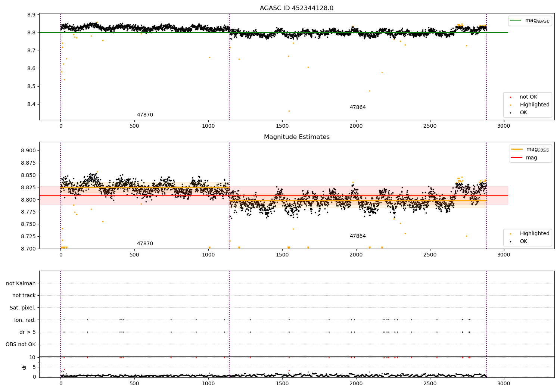Image resolution: width=560 pixels, height=392 pixels.
Task: Click the orange mag OBSID legend line
Action: tap(517, 149)
